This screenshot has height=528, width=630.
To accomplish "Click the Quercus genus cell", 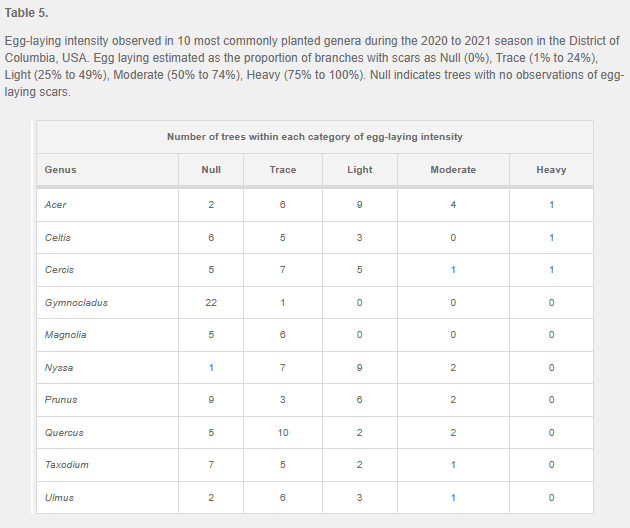I will (x=64, y=433).
